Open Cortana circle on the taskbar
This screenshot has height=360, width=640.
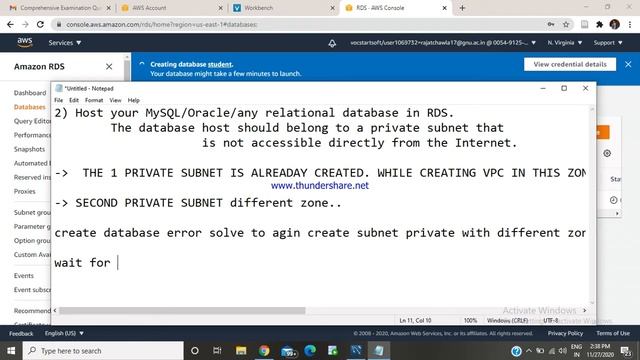pos(195,351)
